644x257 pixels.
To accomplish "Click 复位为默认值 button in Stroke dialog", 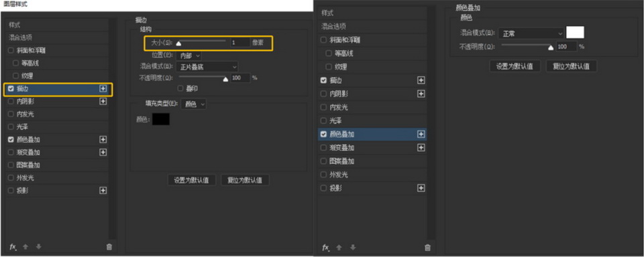I will pos(245,181).
